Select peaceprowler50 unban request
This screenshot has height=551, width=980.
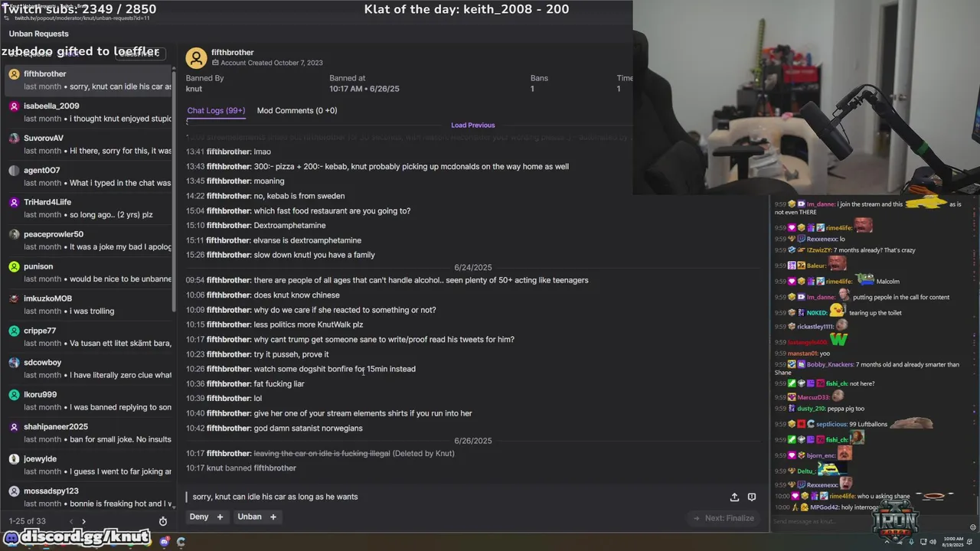click(88, 240)
